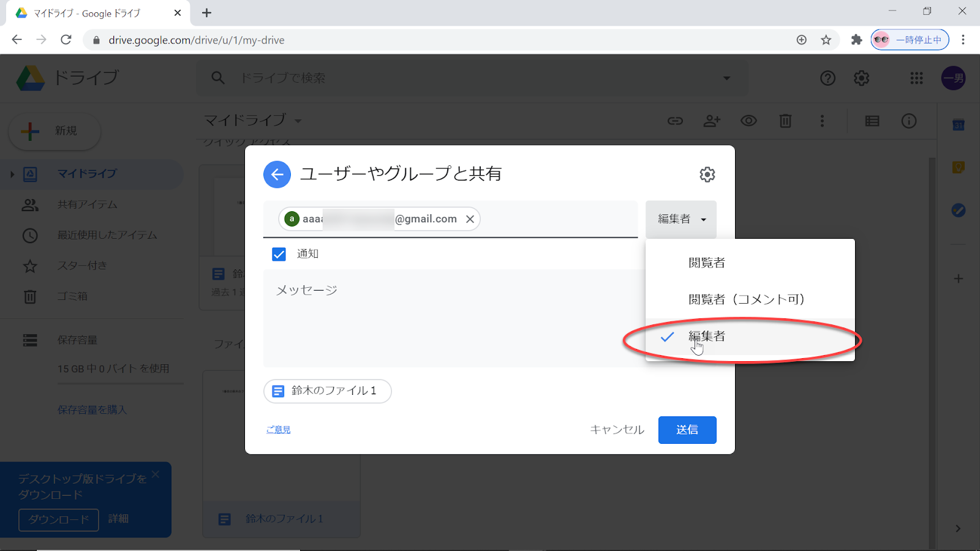Switch to list layout icon
Viewport: 980px width, 551px height.
click(x=872, y=121)
